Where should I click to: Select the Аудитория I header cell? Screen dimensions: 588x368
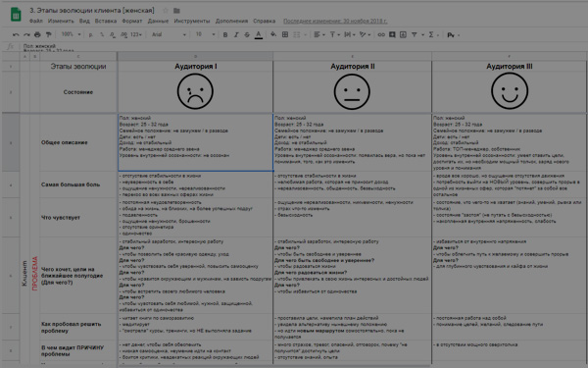click(x=195, y=67)
